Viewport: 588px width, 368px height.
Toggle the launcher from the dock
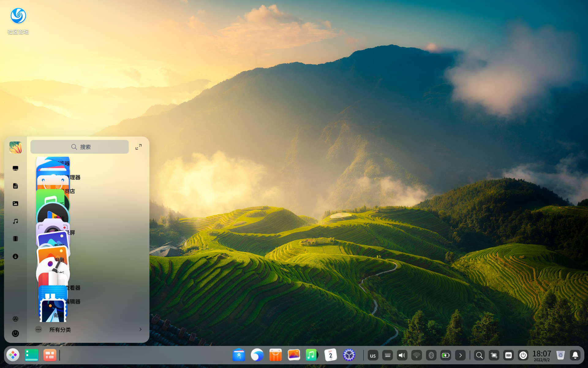[13, 355]
